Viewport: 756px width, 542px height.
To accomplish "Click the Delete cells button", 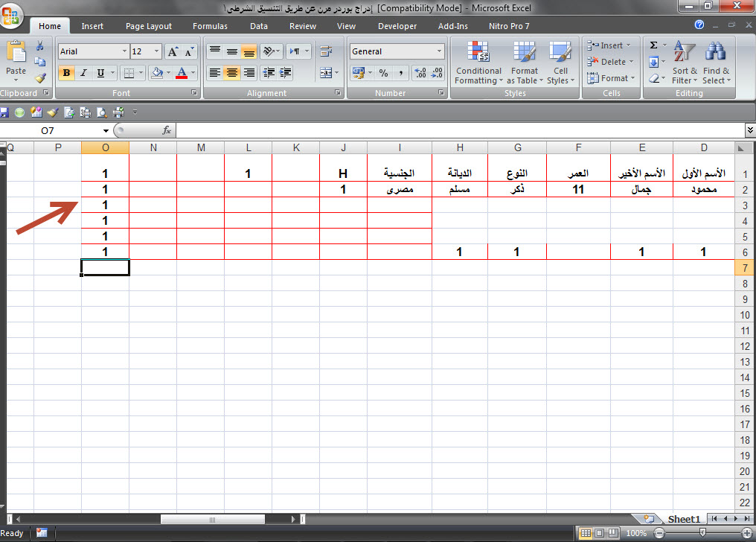I will pyautogui.click(x=610, y=62).
